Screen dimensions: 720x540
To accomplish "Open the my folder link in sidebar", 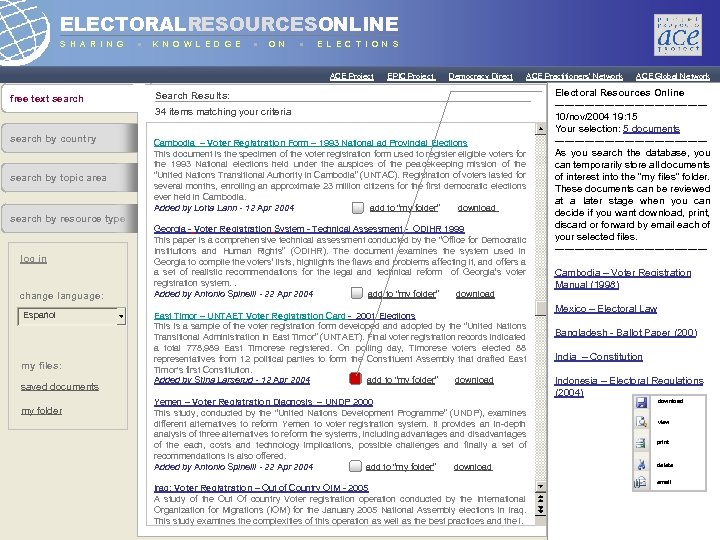I will coord(41,411).
